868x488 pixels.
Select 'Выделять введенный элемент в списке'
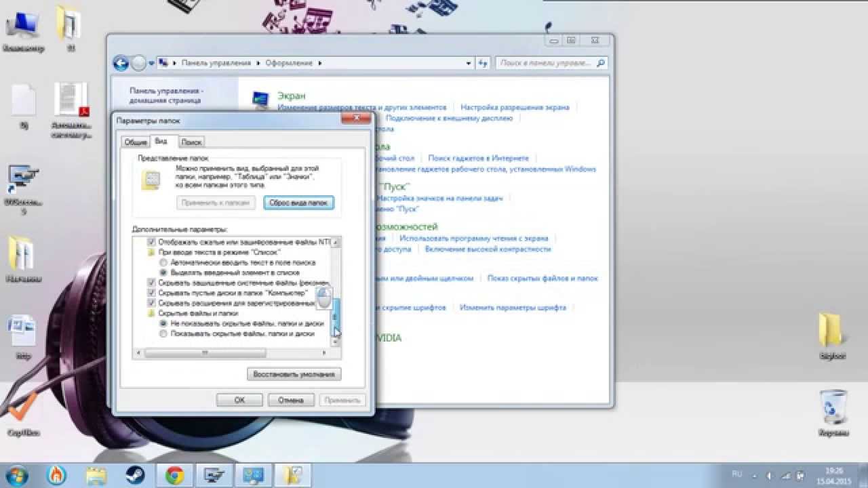coord(163,272)
